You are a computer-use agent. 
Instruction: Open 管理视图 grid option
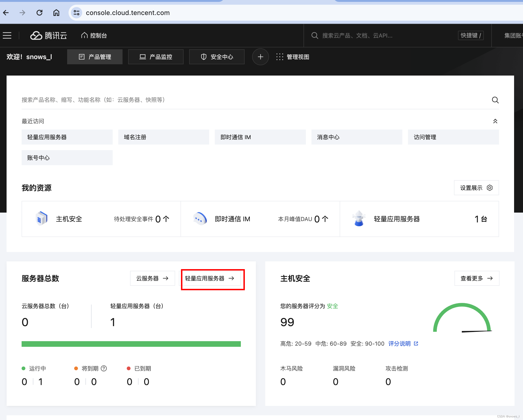click(293, 57)
